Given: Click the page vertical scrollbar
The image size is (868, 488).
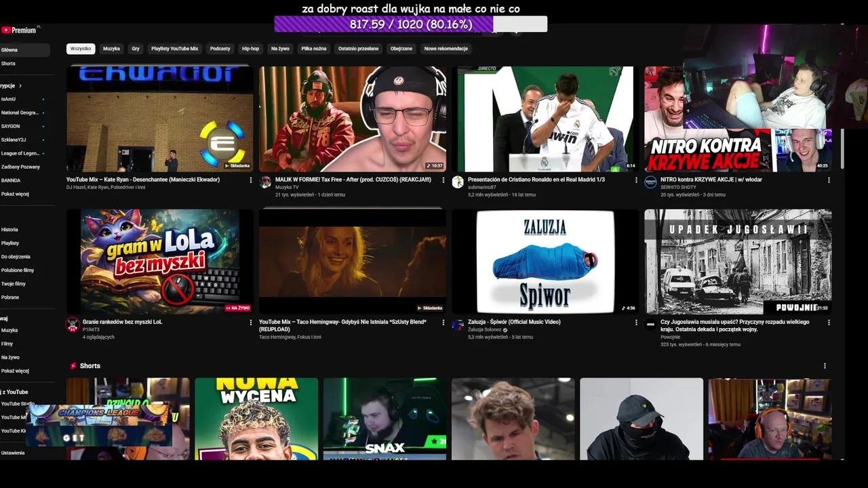Looking at the screenshot, I should pyautogui.click(x=843, y=149).
